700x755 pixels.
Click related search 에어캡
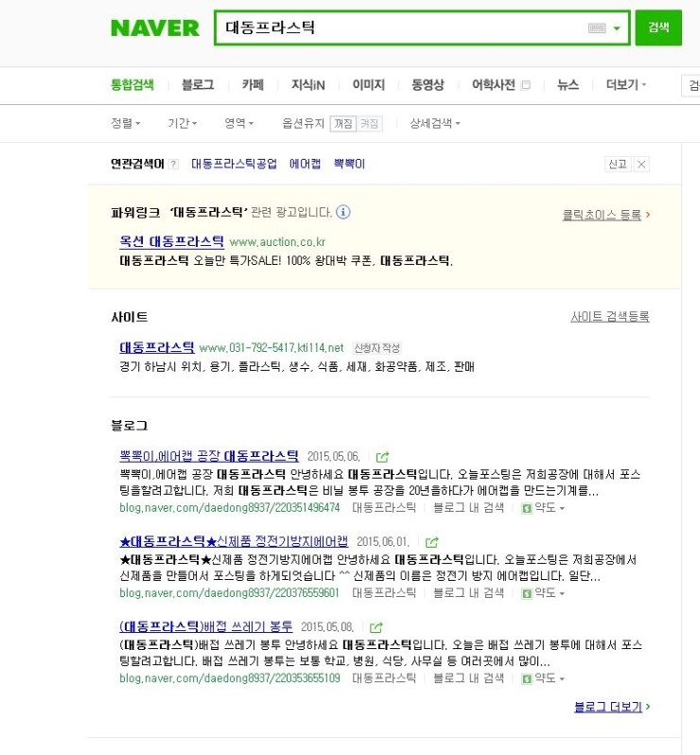pyautogui.click(x=305, y=164)
